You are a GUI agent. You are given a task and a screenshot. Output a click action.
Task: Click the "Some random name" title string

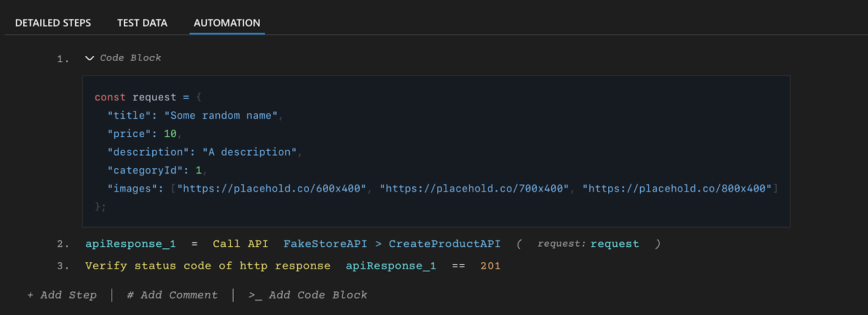(x=221, y=115)
